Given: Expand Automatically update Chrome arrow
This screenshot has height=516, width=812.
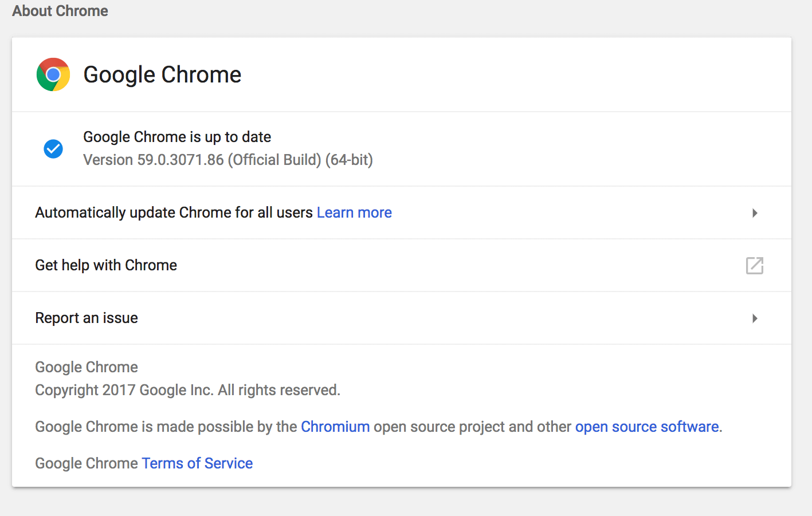Looking at the screenshot, I should coord(755,213).
